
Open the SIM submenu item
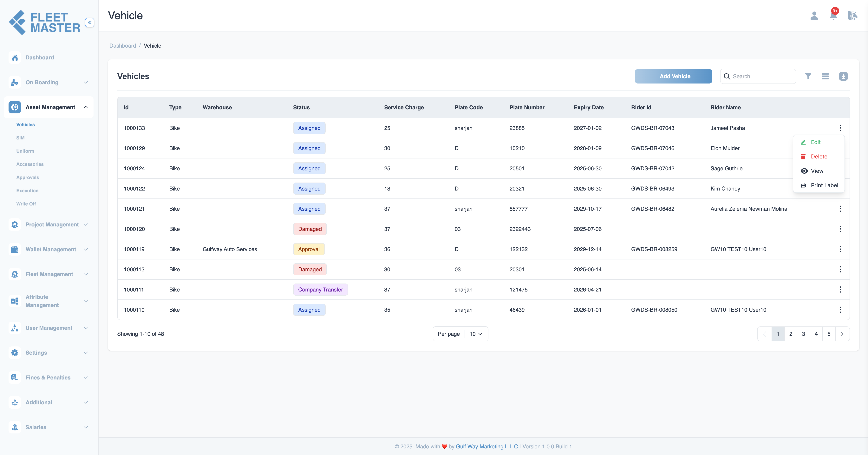21,138
